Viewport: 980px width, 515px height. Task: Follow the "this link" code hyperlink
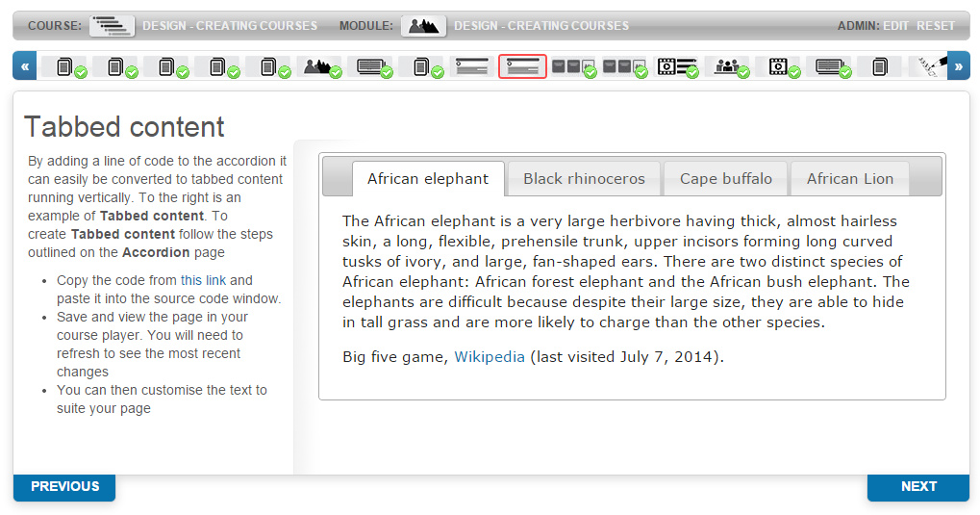(x=203, y=280)
